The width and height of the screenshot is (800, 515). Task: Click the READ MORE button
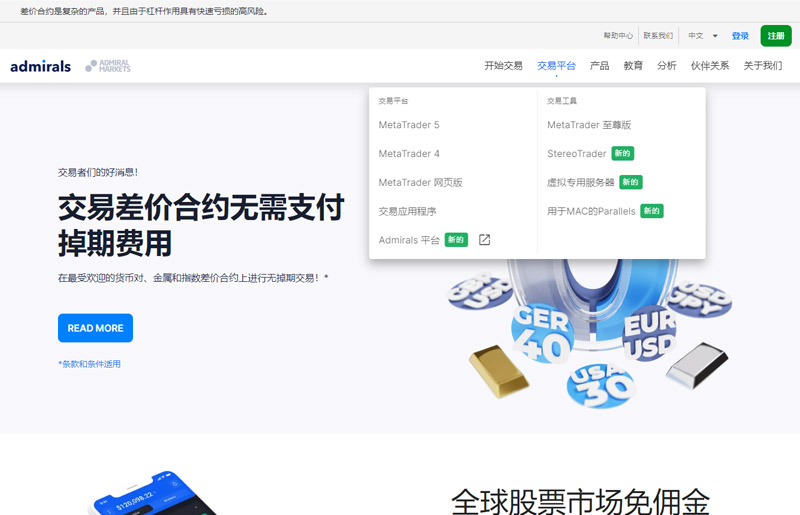pos(95,328)
